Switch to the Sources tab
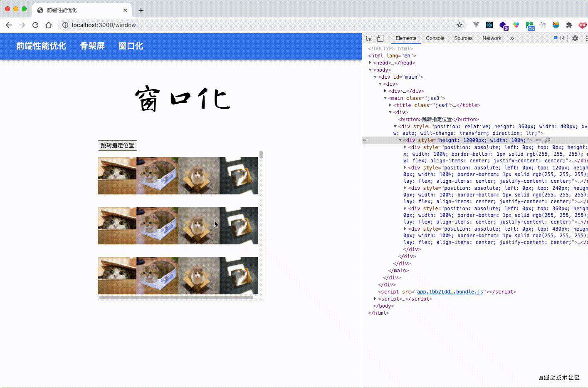The height and width of the screenshot is (388, 588). (x=463, y=38)
